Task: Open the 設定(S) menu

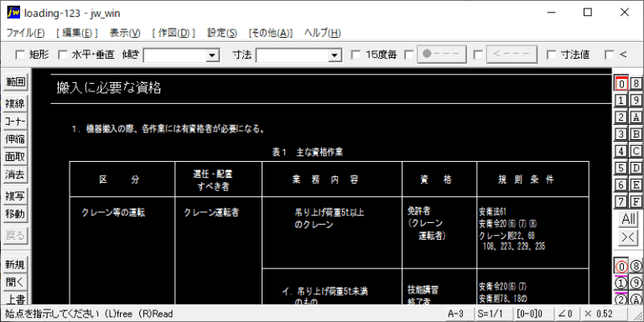Action: coord(221,33)
